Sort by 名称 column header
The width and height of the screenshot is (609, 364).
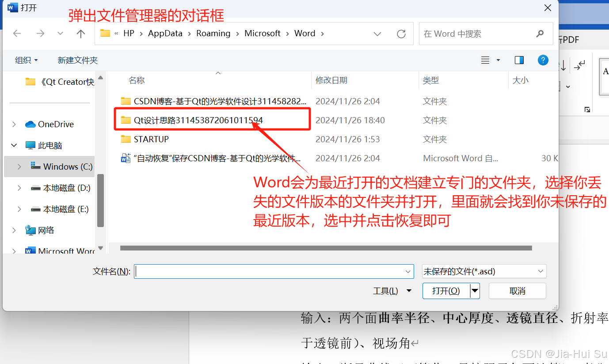pyautogui.click(x=137, y=80)
